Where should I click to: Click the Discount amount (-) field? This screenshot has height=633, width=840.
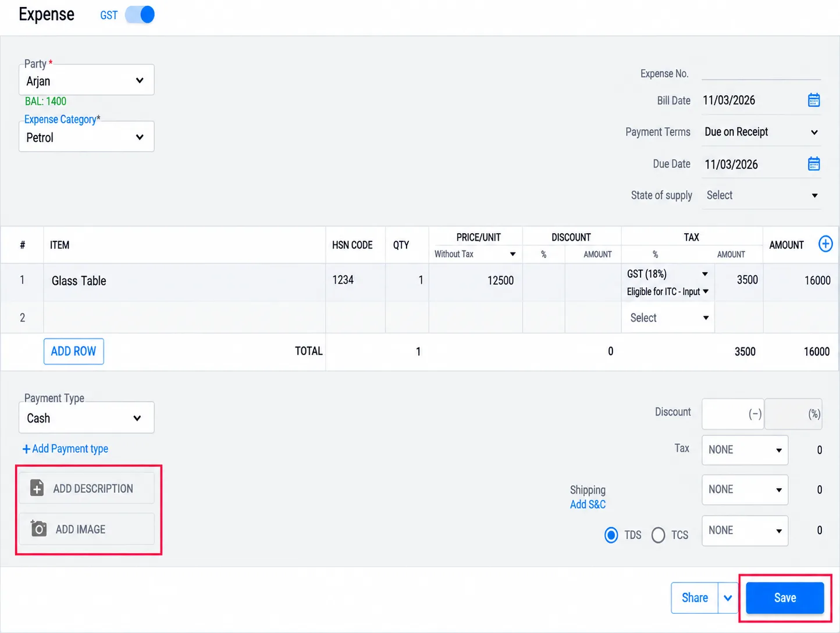733,414
